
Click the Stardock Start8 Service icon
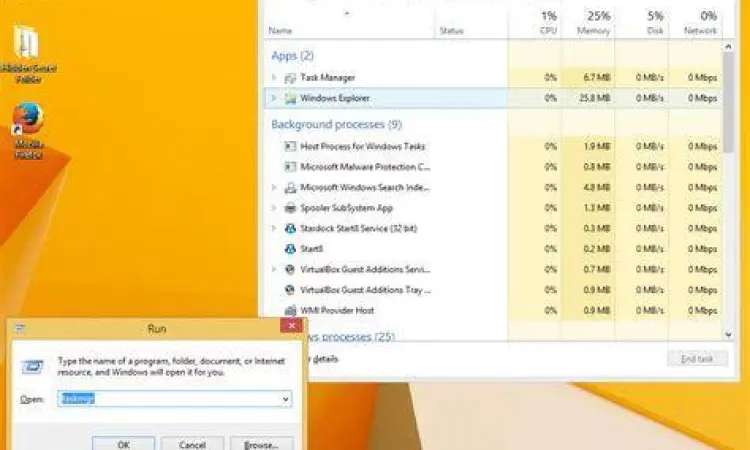(290, 229)
